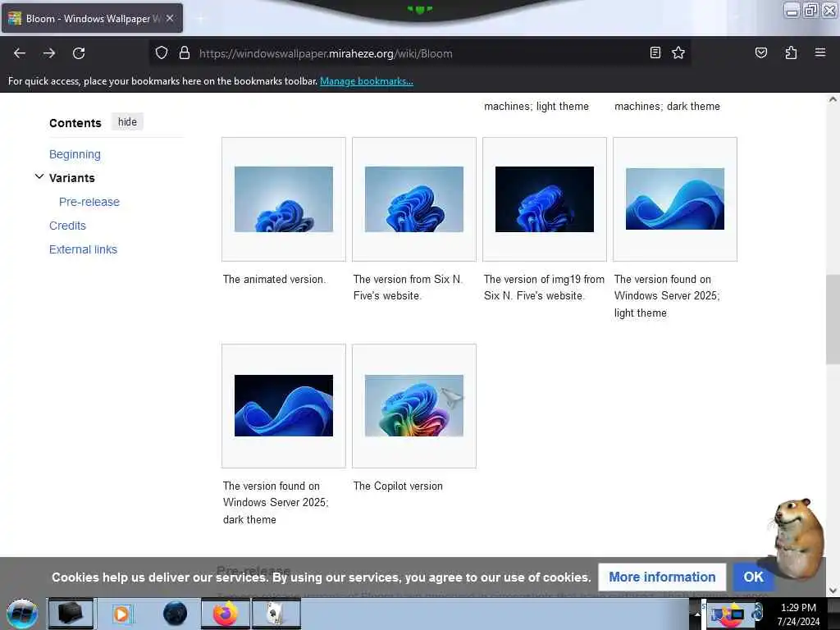Go back to the previous page
This screenshot has height=630, width=840.
click(20, 53)
